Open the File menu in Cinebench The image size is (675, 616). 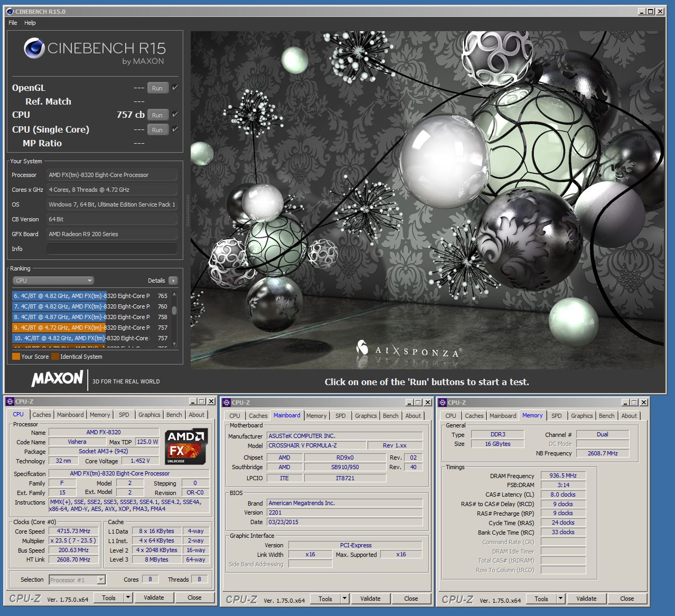click(x=13, y=23)
